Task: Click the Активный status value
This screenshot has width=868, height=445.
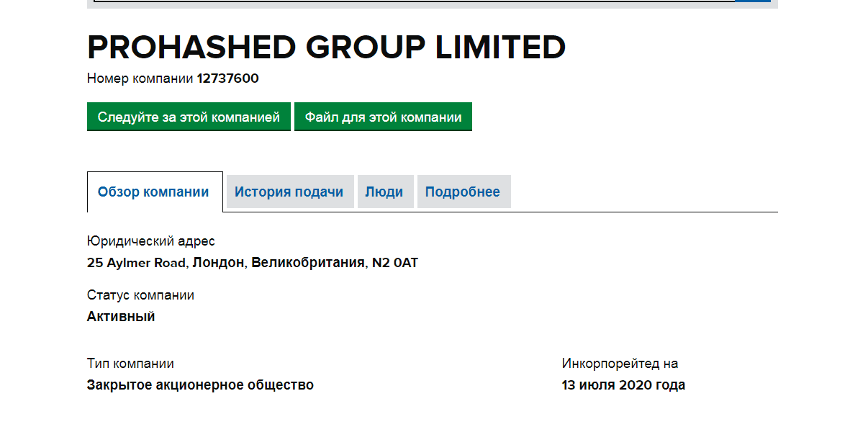Action: click(x=121, y=317)
